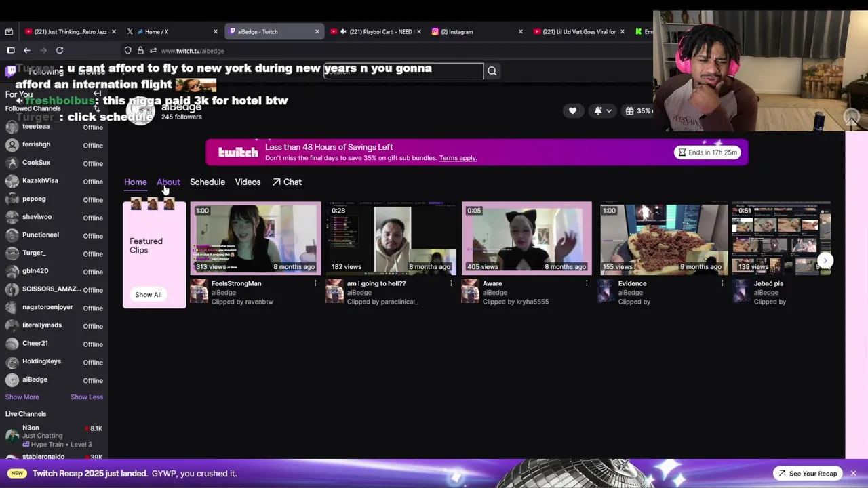This screenshot has width=868, height=488.
Task: Switch to the About tab
Action: [168, 182]
